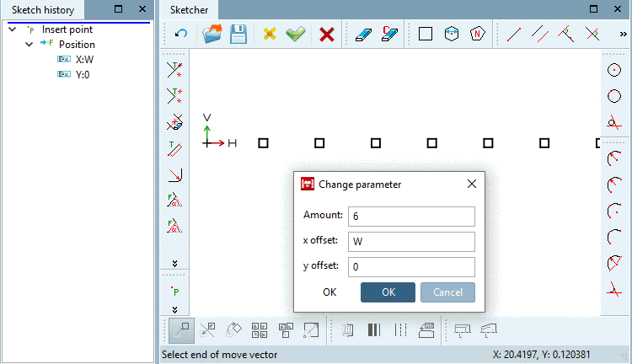The image size is (632, 364).
Task: Select the Sketcher tab
Action: [x=189, y=10]
